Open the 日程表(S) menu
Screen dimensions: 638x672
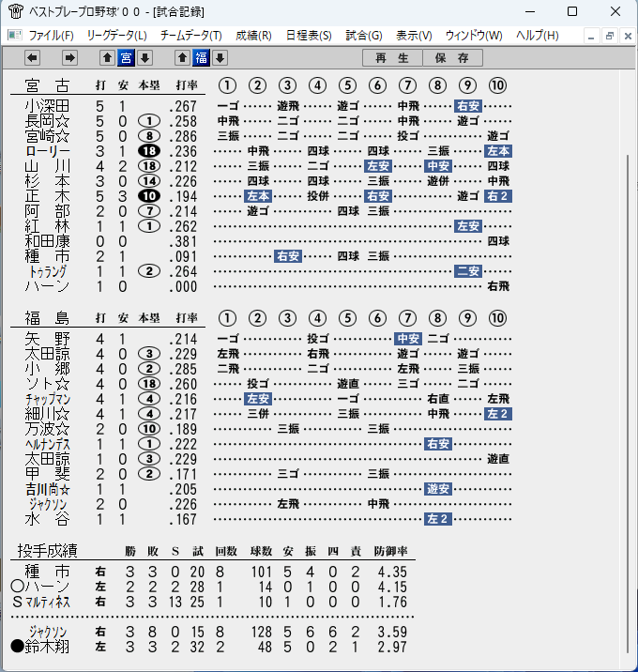tap(309, 35)
